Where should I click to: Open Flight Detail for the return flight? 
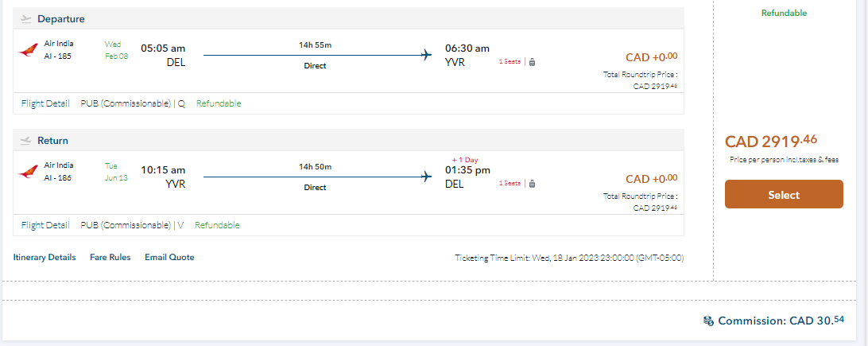click(x=45, y=225)
